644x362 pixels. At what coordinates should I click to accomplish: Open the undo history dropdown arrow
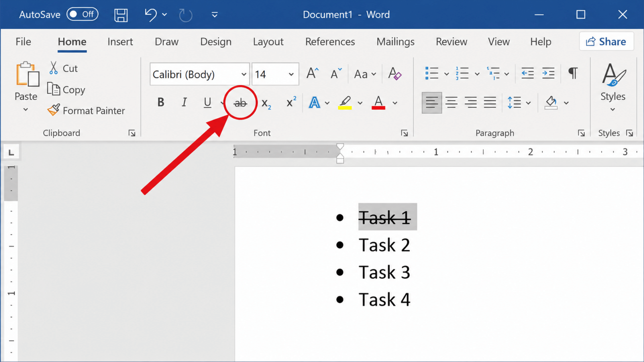(165, 14)
